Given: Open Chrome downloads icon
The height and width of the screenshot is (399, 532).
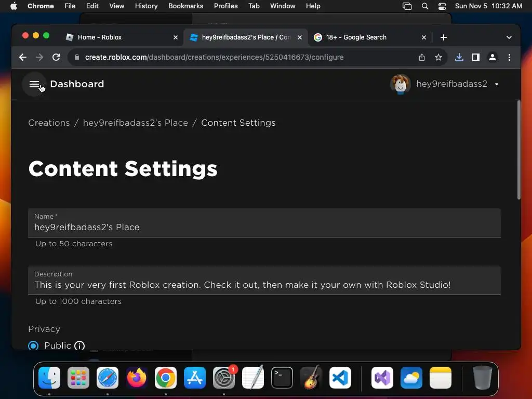Looking at the screenshot, I should click(x=459, y=57).
